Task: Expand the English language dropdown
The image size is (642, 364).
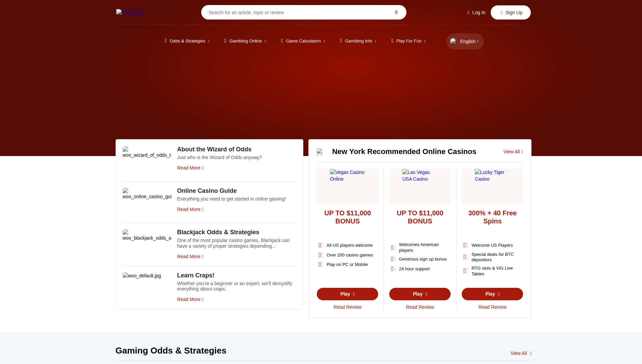Action: click(465, 41)
